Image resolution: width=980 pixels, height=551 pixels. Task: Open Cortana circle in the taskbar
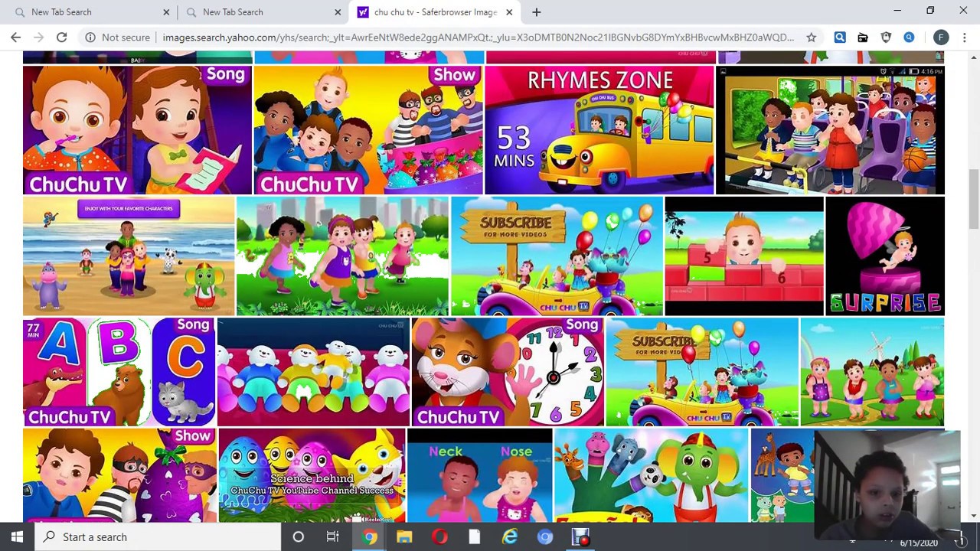pyautogui.click(x=298, y=537)
